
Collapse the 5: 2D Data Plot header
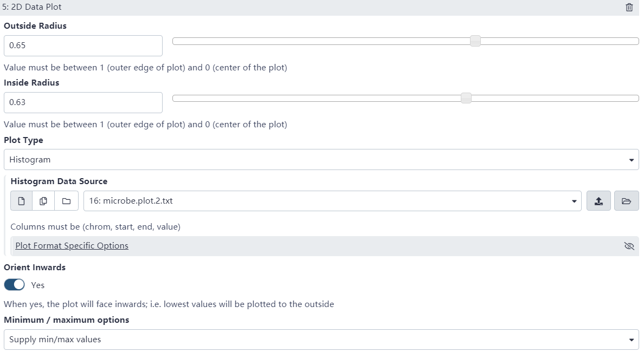point(33,8)
